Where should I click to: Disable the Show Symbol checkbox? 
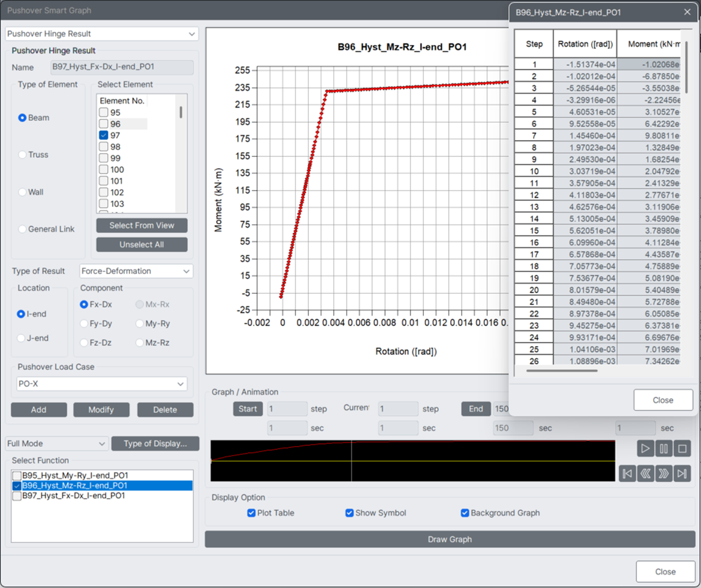[350, 513]
